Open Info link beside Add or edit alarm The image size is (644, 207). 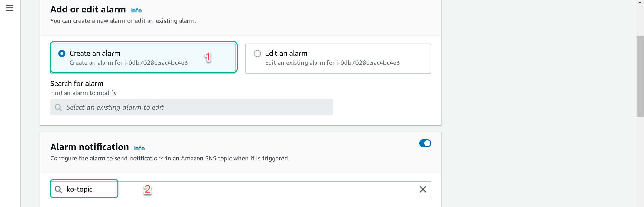click(x=136, y=10)
